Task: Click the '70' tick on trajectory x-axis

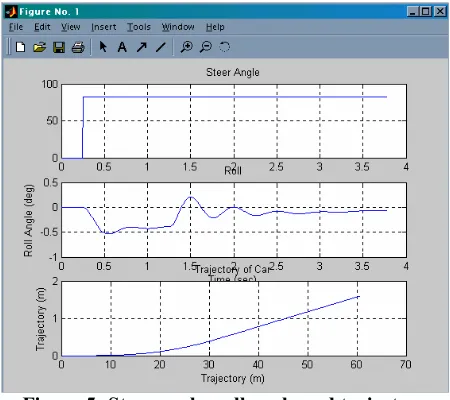Action: tap(405, 364)
